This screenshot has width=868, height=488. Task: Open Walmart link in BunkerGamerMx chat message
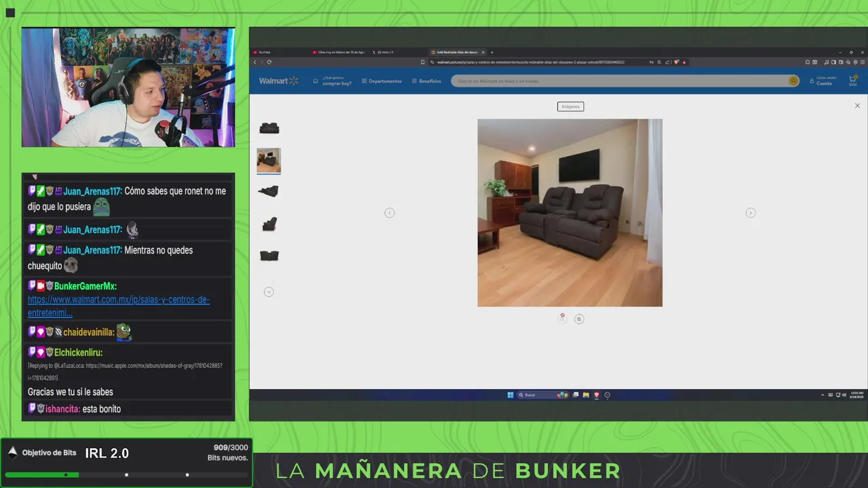click(x=119, y=306)
